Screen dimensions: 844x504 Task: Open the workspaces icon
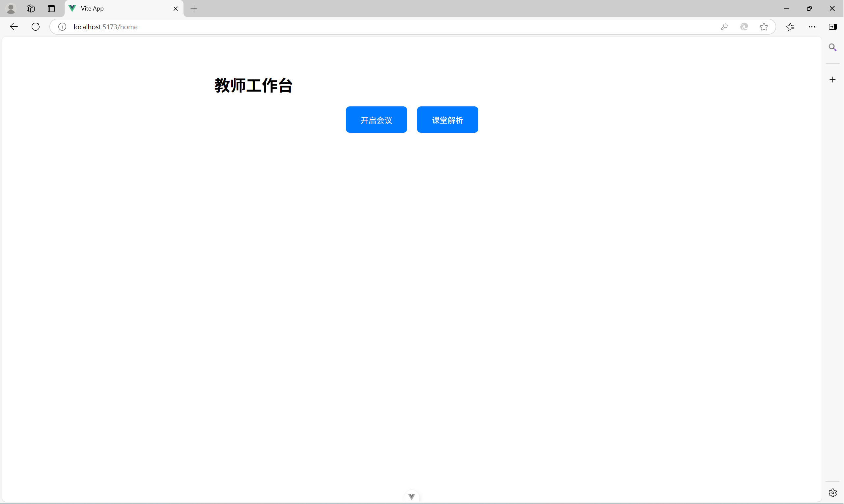coord(31,9)
